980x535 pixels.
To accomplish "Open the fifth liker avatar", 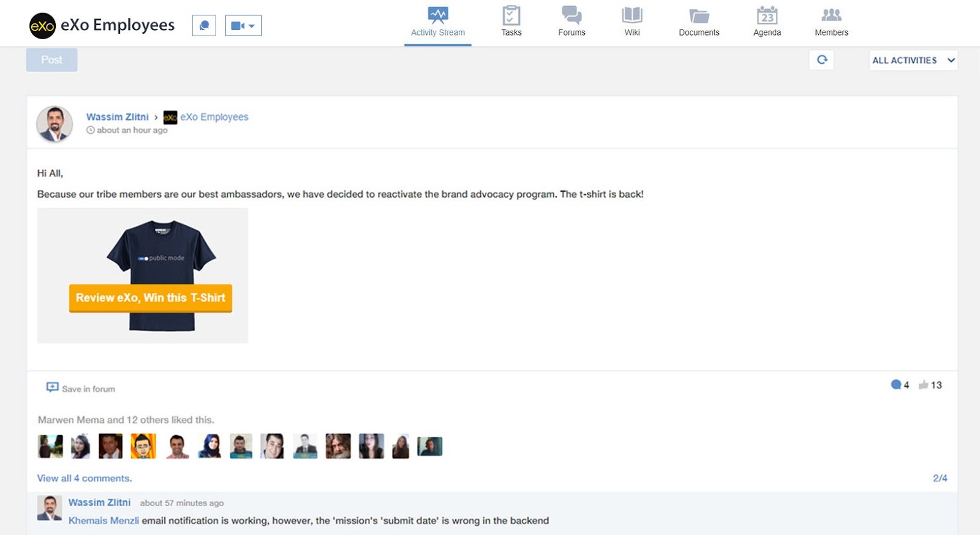I will pyautogui.click(x=177, y=446).
